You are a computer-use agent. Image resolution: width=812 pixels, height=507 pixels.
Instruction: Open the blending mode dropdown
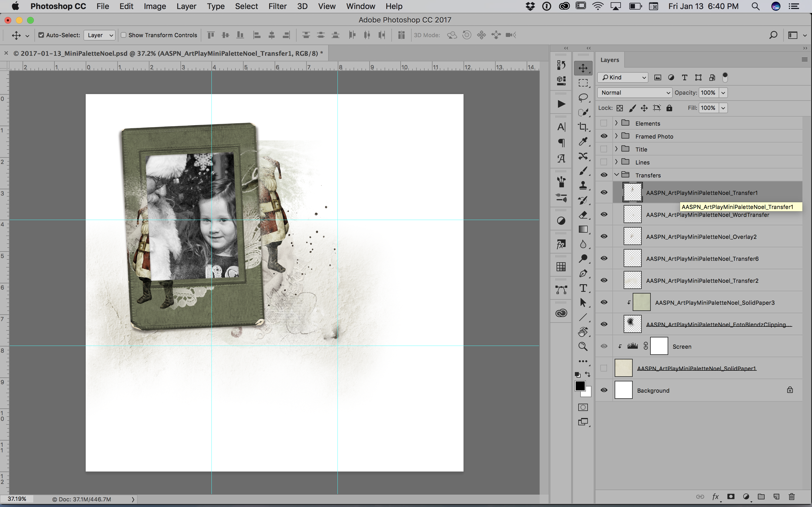pos(634,92)
